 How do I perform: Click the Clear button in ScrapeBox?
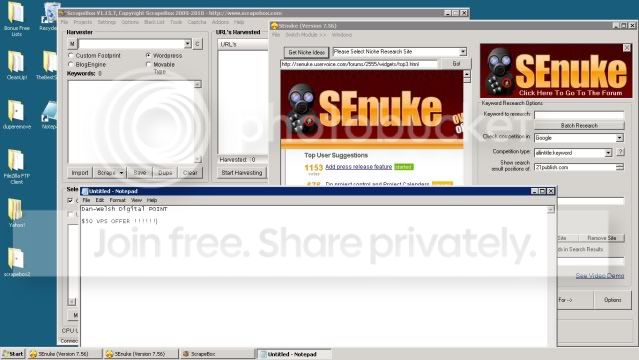tap(190, 173)
